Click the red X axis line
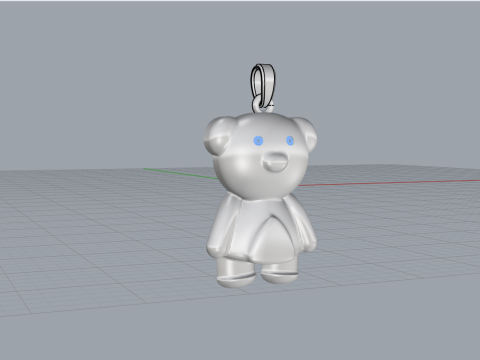 click(x=389, y=182)
